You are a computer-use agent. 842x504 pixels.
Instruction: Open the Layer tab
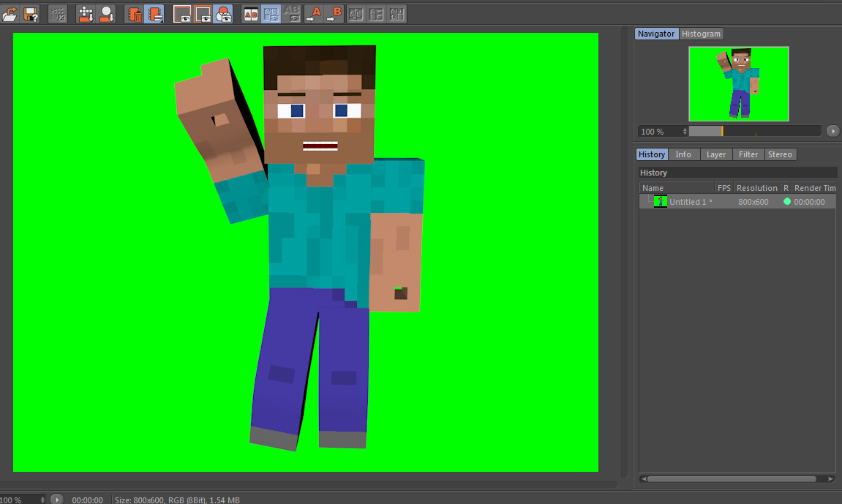click(x=715, y=154)
